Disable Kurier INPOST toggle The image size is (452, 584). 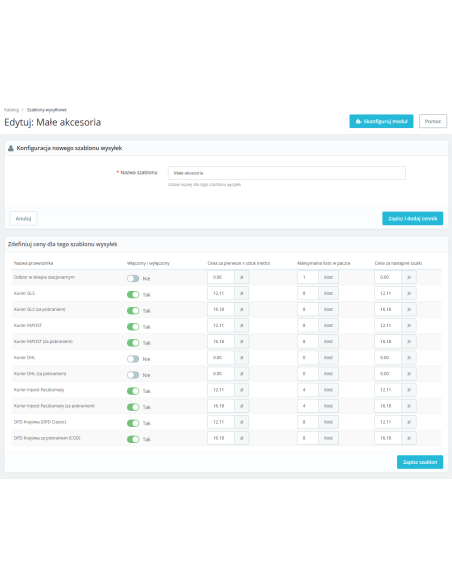point(133,327)
